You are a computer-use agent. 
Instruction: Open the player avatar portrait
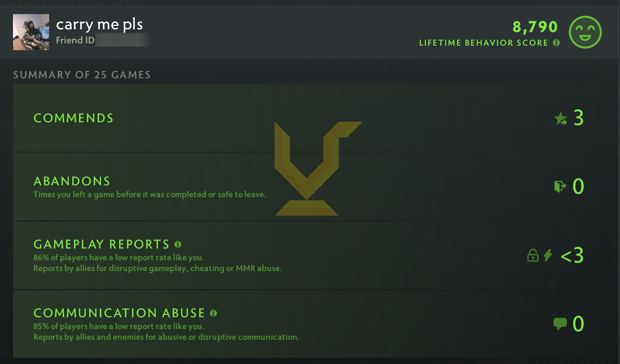click(31, 32)
